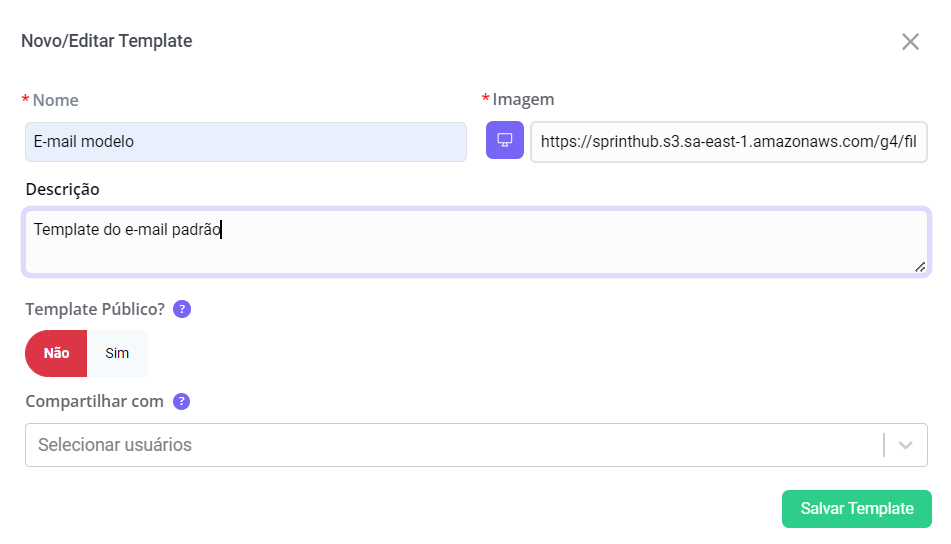Image resolution: width=951 pixels, height=544 pixels.
Task: Click the purple image picker monitor icon
Action: 505,141
